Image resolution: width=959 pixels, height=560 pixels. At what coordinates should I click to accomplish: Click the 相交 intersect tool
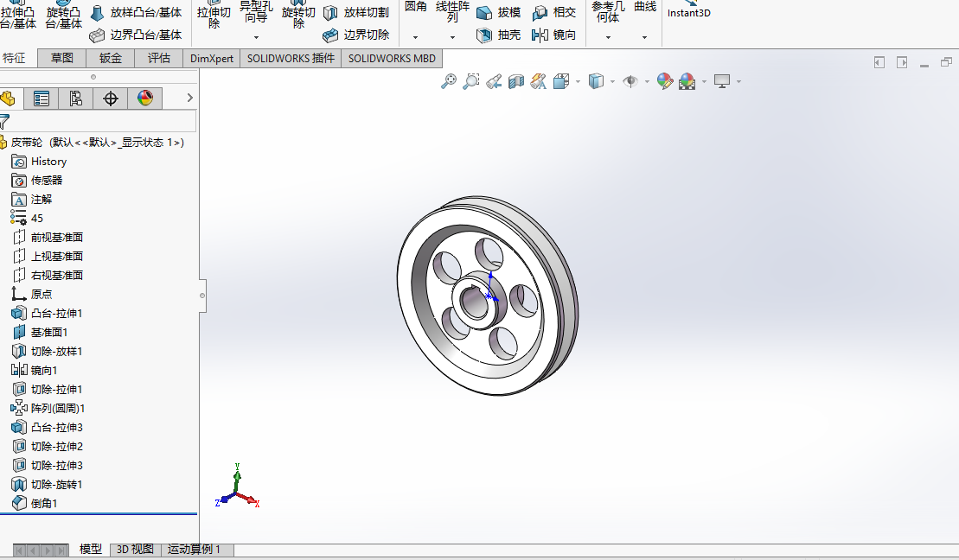(x=554, y=13)
